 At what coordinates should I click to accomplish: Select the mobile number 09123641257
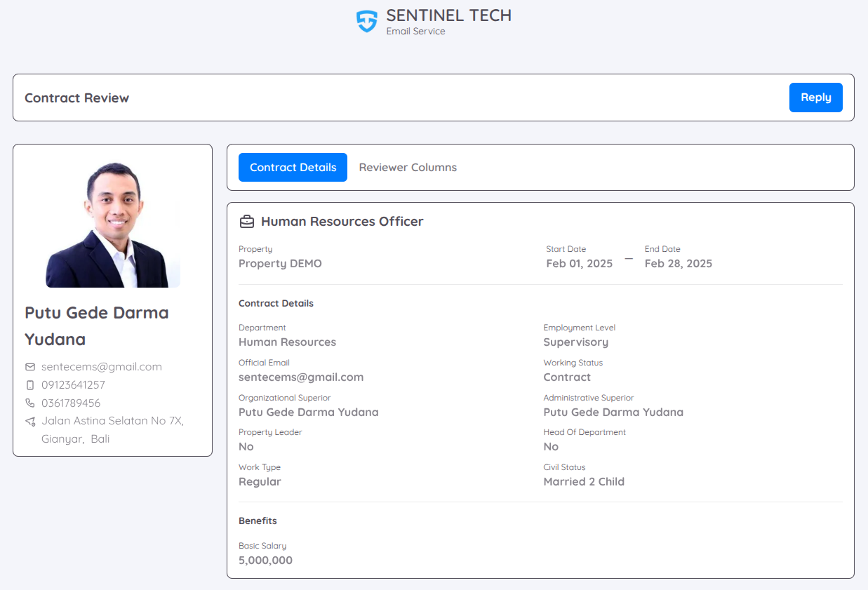pos(73,385)
